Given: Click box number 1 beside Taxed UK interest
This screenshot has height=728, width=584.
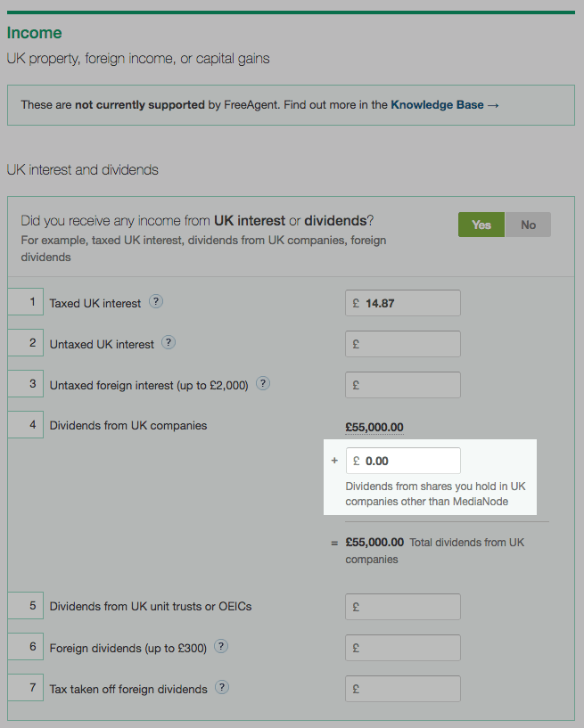Looking at the screenshot, I should tap(26, 302).
